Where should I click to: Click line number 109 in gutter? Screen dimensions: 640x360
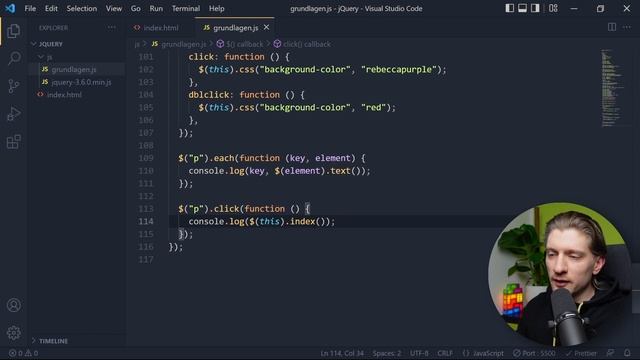point(146,158)
